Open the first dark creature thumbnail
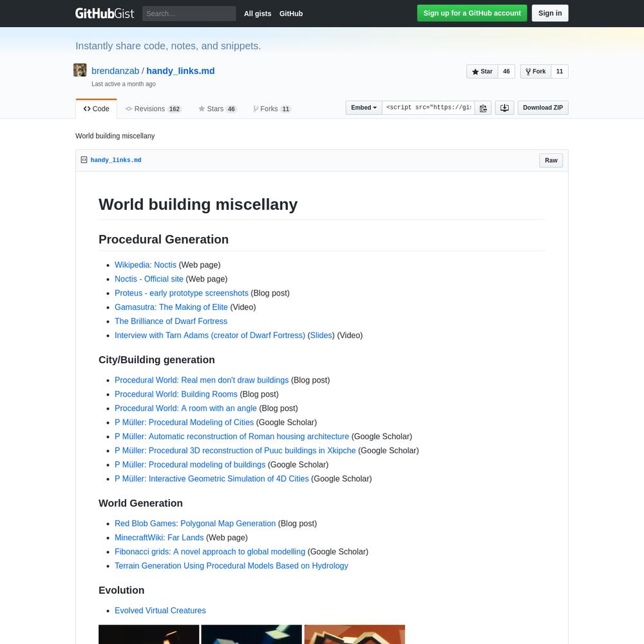The image size is (644, 644). coord(149,634)
